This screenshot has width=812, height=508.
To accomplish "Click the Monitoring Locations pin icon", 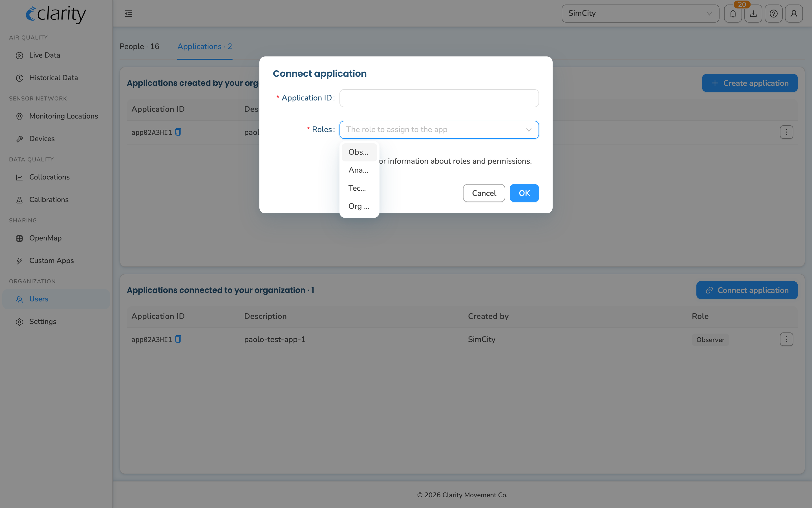I will click(19, 116).
